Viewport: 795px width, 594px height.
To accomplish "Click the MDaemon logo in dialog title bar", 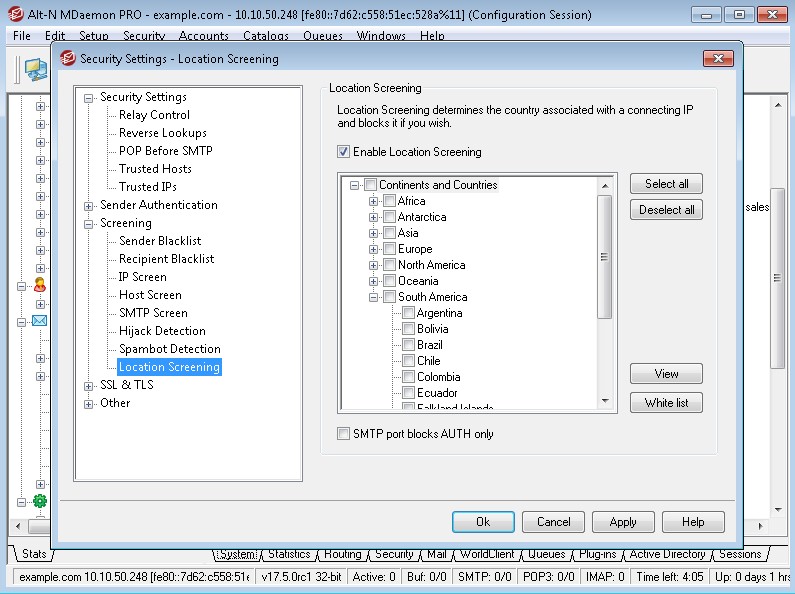I will pyautogui.click(x=68, y=59).
